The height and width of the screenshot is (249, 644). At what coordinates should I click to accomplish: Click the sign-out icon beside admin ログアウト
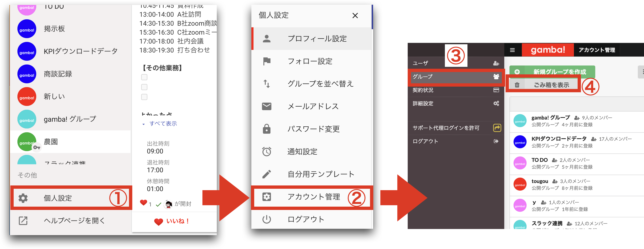click(496, 141)
